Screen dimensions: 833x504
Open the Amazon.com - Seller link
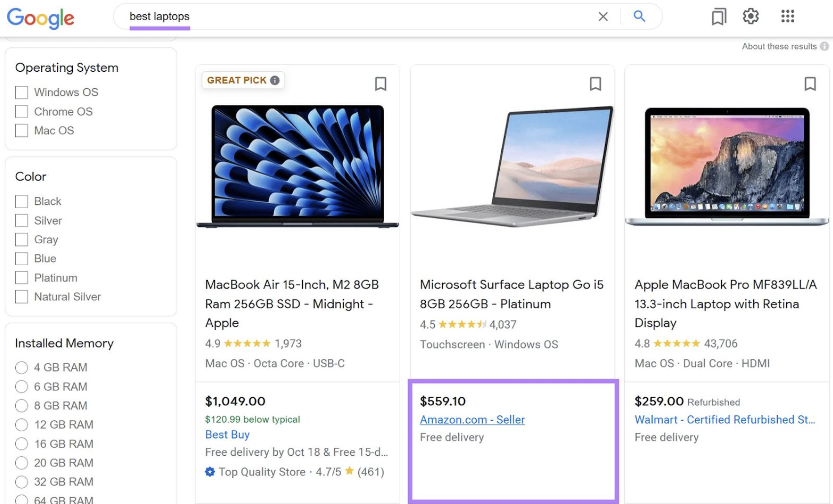[x=472, y=420]
